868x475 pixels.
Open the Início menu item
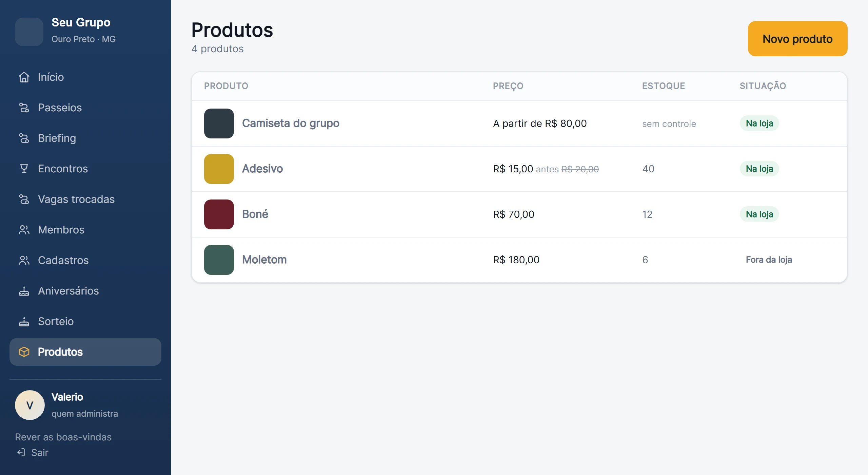[x=85, y=77]
